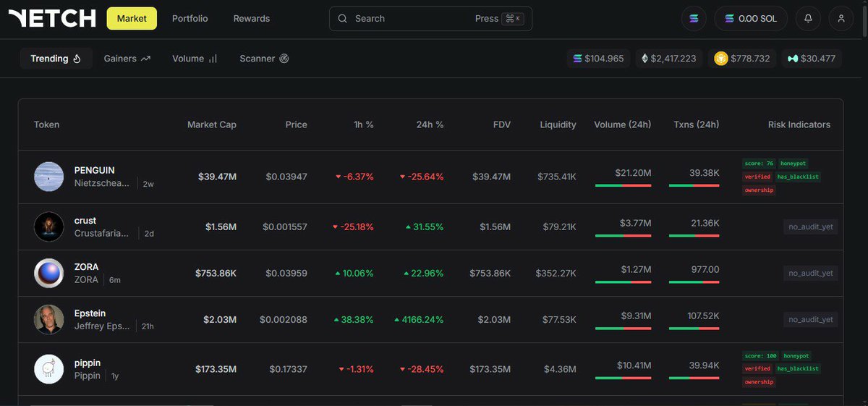Screen dimensions: 868x406
Task: Click the round Solana network icon
Action: [694, 19]
